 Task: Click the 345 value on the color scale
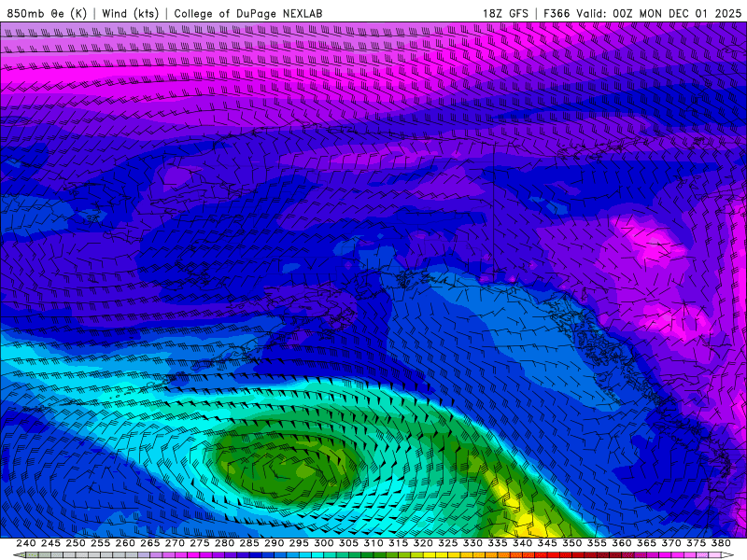[x=547, y=543]
